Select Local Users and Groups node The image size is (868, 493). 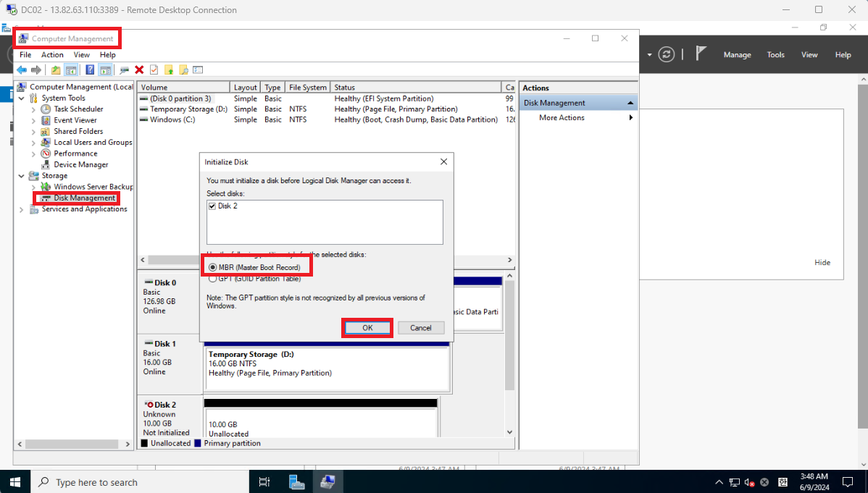(93, 142)
